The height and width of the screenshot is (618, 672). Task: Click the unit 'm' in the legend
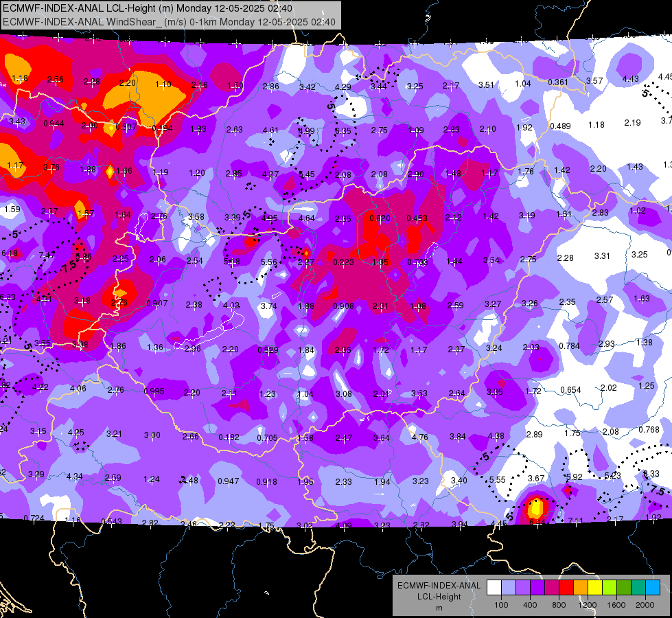pyautogui.click(x=439, y=608)
